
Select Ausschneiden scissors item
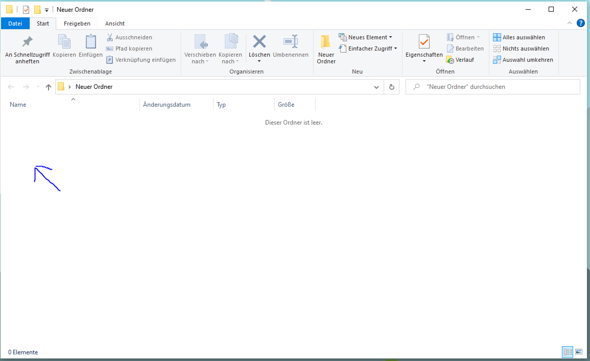129,37
